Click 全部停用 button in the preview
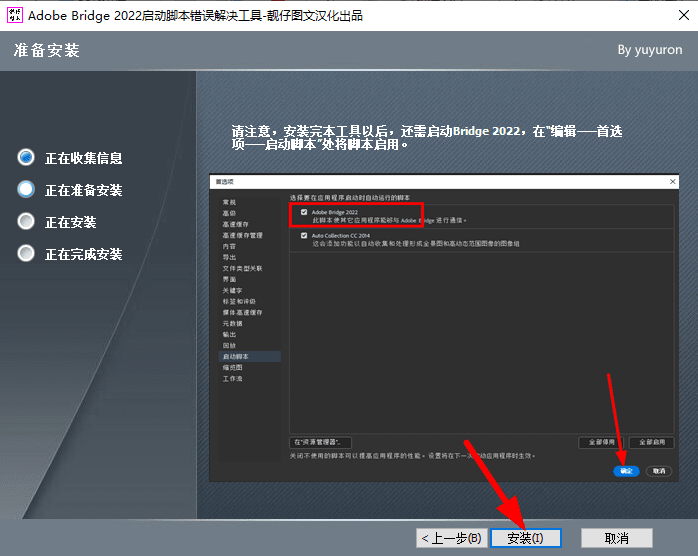 coord(601,442)
